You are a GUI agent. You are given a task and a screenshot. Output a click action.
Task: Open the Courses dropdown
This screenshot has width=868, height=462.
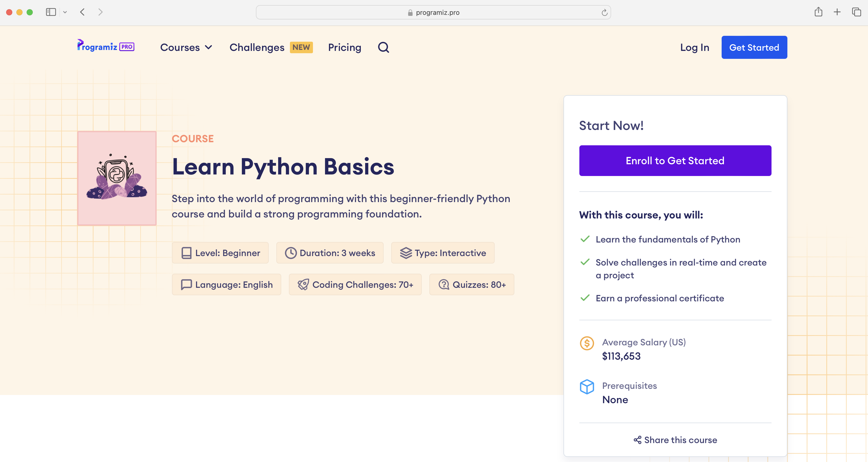click(x=186, y=47)
